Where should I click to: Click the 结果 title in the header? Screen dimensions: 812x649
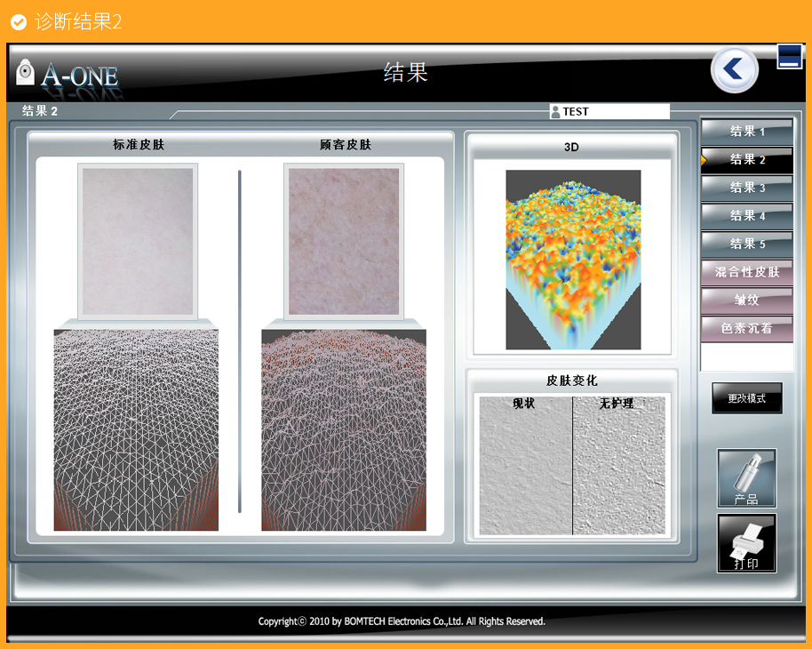(x=405, y=73)
